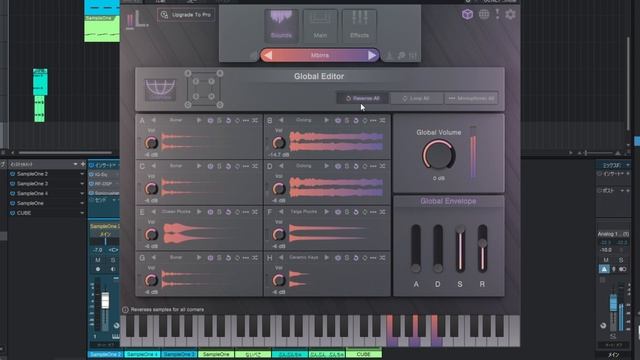Image resolution: width=640 pixels, height=360 pixels.
Task: Open the plugin settings gear
Action: (510, 14)
